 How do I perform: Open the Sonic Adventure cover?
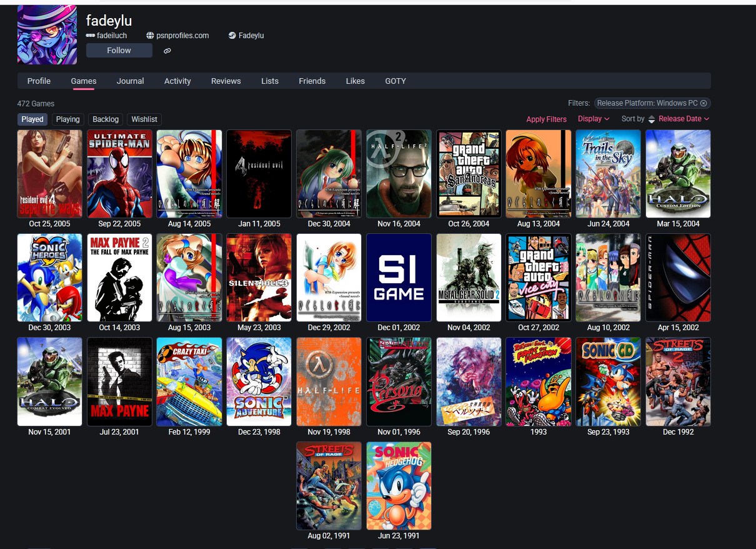[x=259, y=382]
